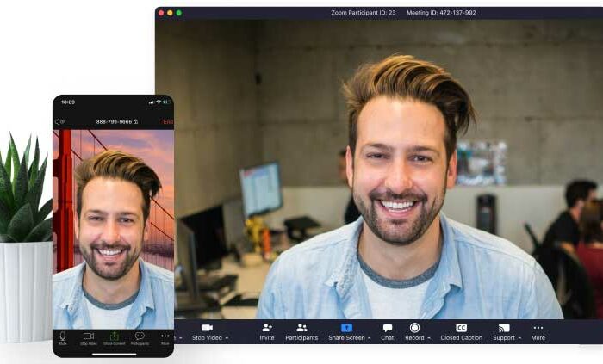Open the More options dots on desktop

[538, 328]
